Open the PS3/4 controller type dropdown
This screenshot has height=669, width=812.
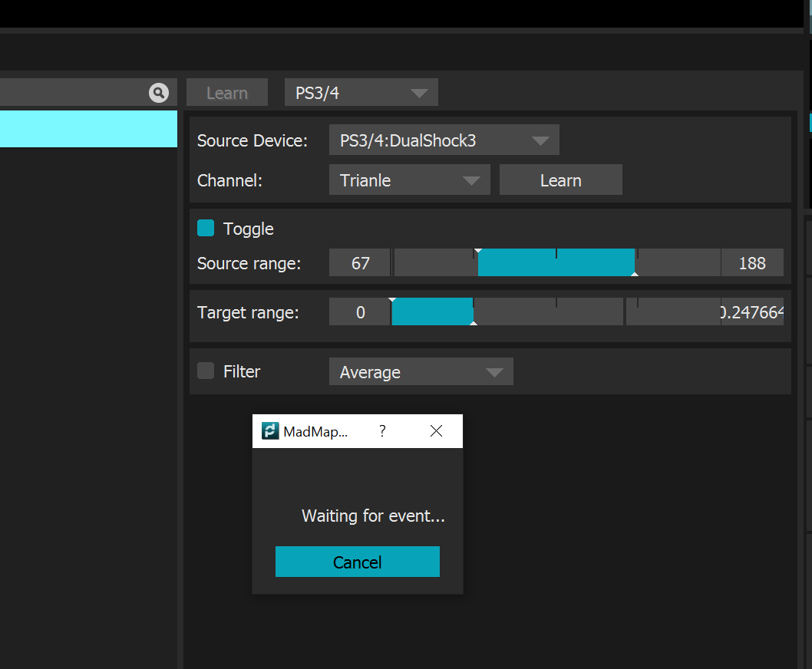tap(361, 93)
